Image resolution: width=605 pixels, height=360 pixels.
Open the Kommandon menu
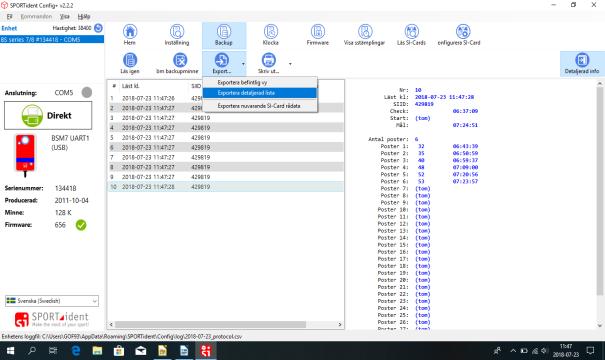[36, 16]
